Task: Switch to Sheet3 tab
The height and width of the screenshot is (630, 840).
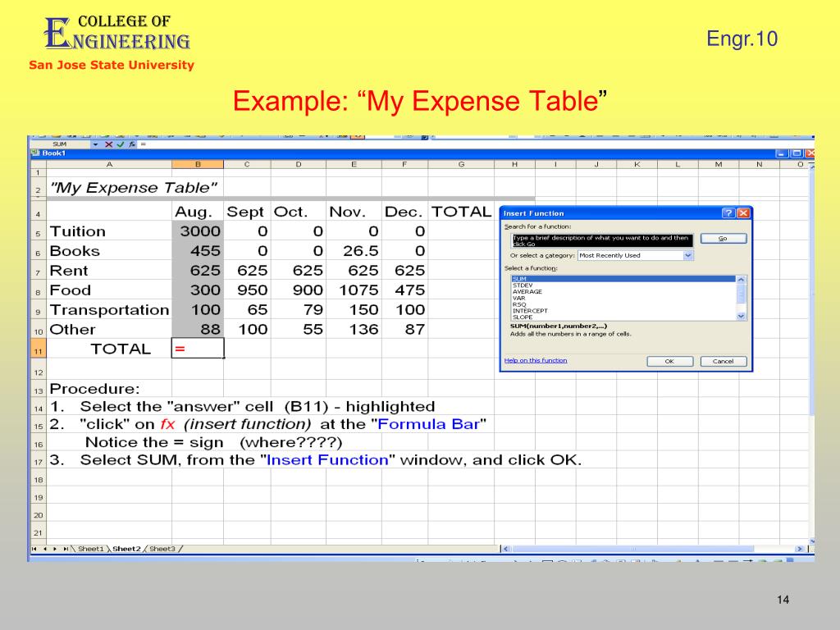Action: pyautogui.click(x=162, y=549)
